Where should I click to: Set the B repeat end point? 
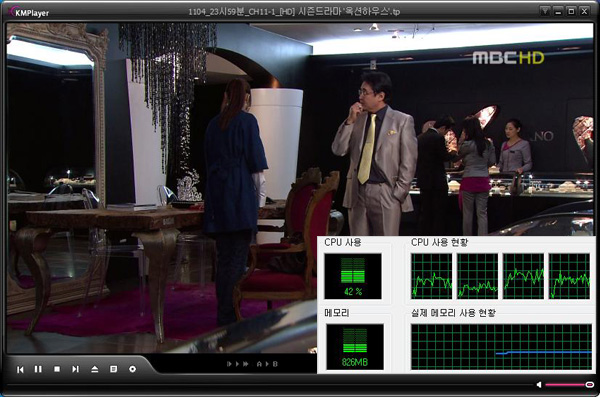tap(275, 364)
